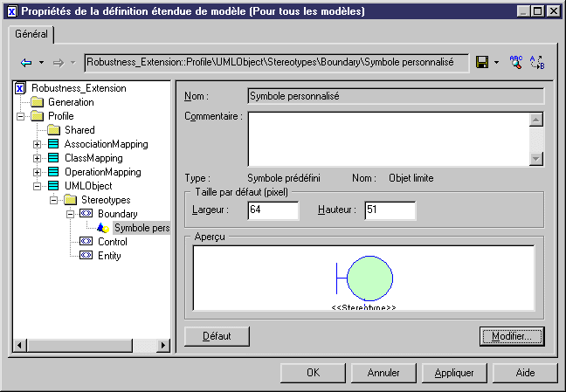
Task: Select OperationMapping in the tree
Action: (x=103, y=172)
